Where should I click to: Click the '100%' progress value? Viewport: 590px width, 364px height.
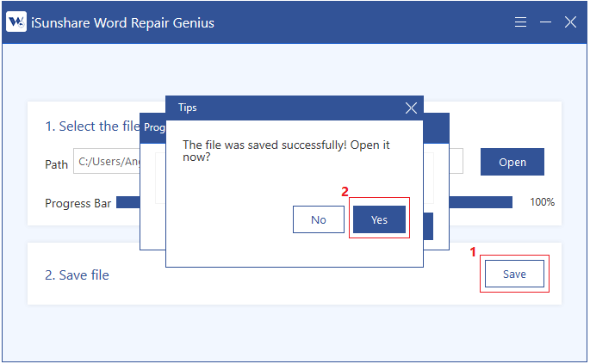pyautogui.click(x=543, y=202)
